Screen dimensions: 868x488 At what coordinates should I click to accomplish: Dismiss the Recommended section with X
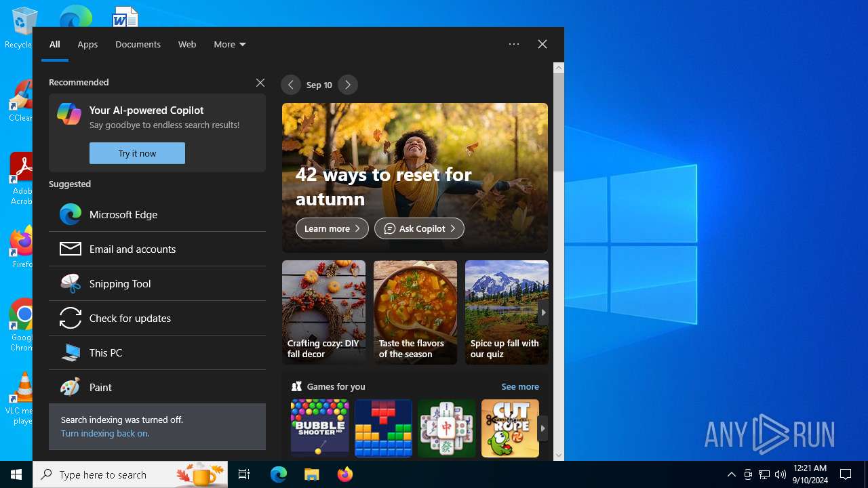(x=260, y=82)
